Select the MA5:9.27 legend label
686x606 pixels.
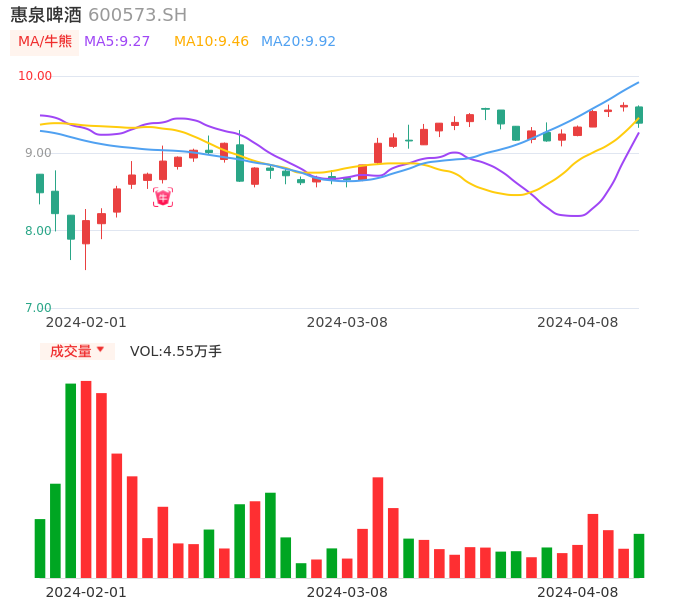(117, 42)
